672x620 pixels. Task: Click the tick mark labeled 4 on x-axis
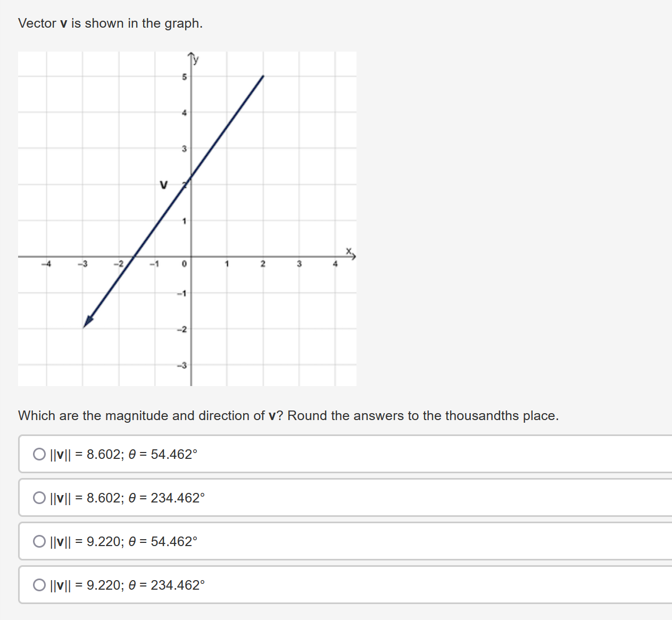coord(335,264)
